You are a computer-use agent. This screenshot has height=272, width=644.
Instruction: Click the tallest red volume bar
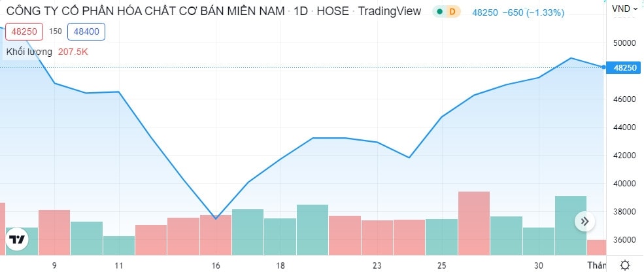pos(474,222)
